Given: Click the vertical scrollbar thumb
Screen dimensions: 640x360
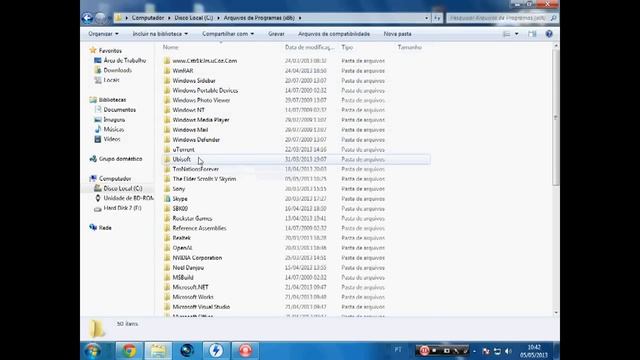Looking at the screenshot, I should click(556, 118).
